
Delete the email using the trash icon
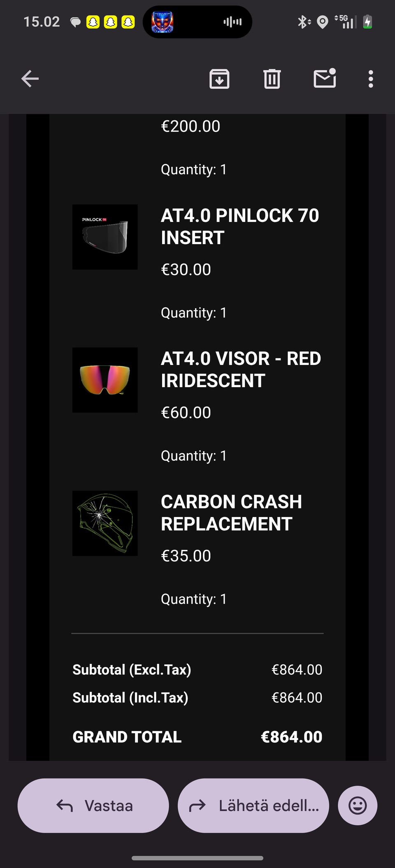point(272,78)
